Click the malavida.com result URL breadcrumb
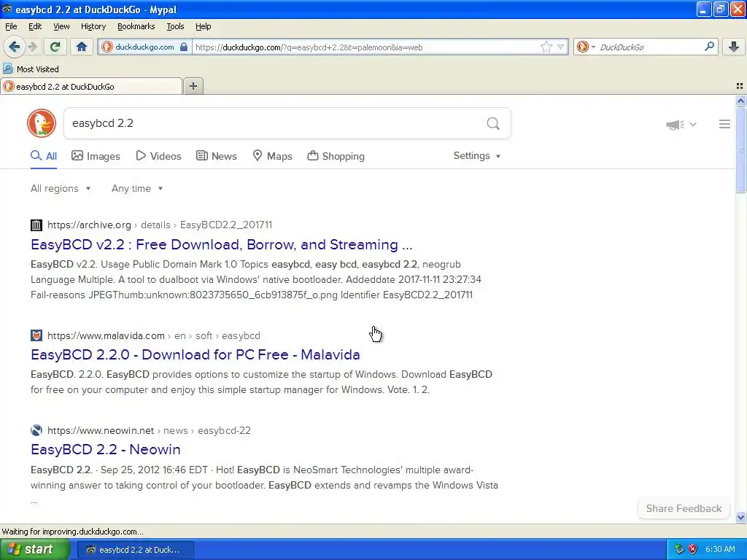 (x=154, y=335)
